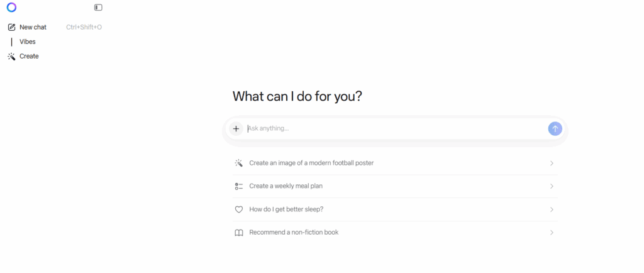
Task: Expand the weekly meal plan chevron
Action: [x=552, y=186]
